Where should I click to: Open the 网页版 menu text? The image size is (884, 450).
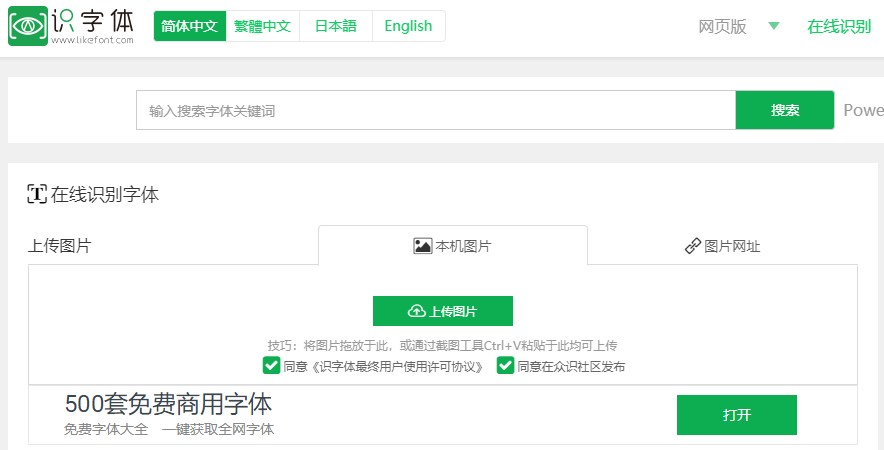722,26
